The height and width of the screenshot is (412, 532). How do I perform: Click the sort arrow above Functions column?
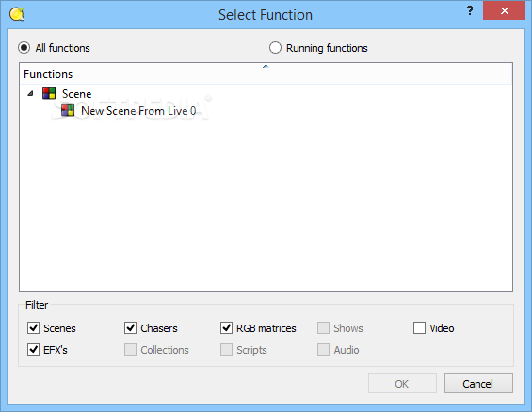[266, 66]
